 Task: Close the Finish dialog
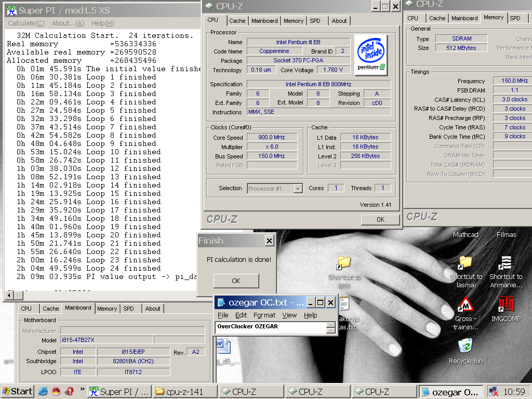pos(270,241)
